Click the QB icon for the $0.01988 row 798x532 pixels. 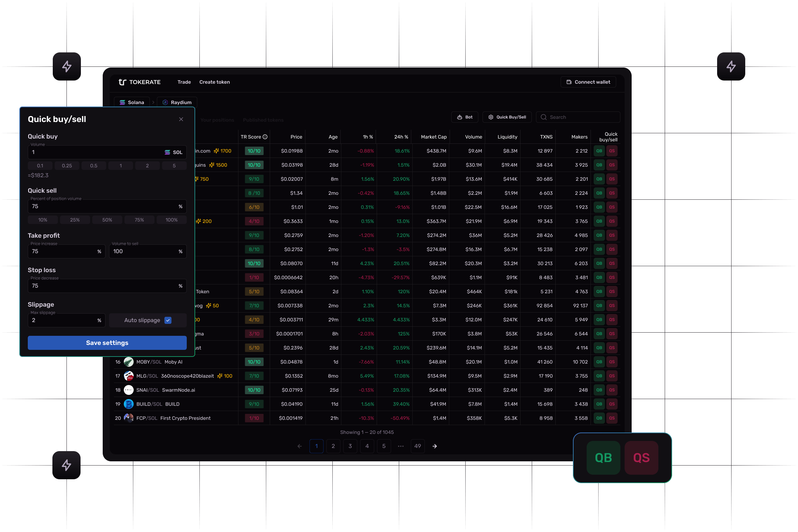coord(599,151)
